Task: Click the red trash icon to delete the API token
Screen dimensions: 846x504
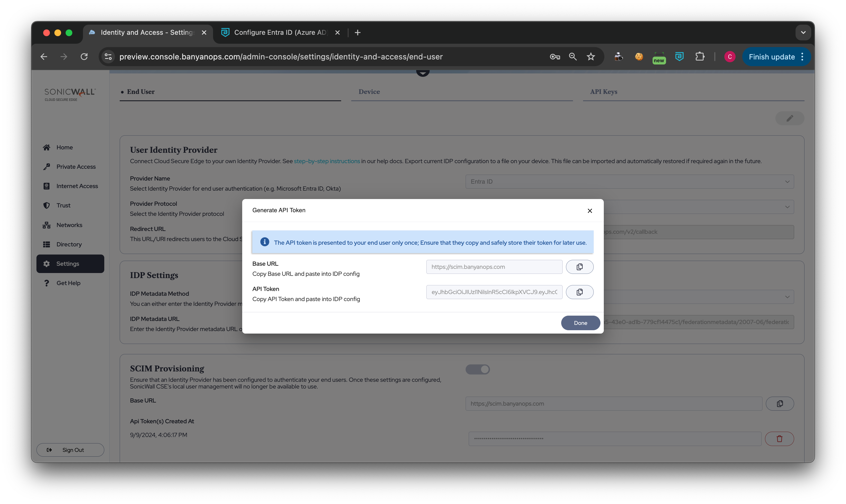Action: coord(779,439)
